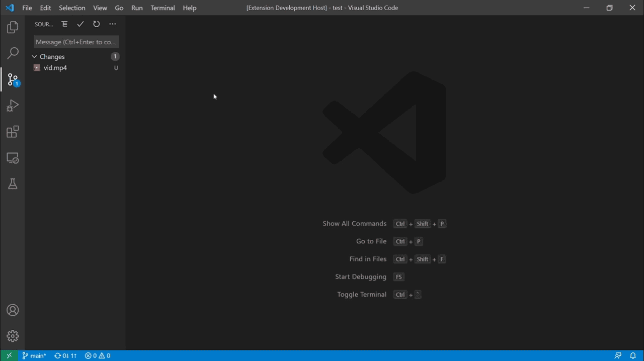Open the Accounts icon
644x361 pixels.
coord(13,310)
